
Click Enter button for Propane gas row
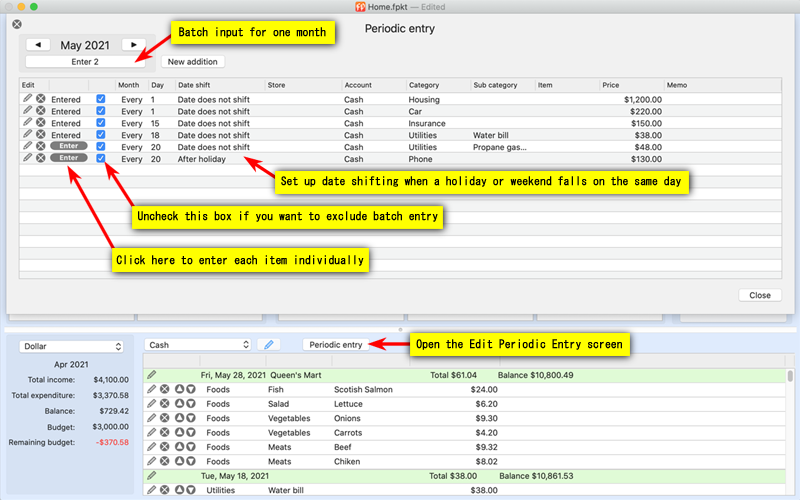pyautogui.click(x=69, y=146)
